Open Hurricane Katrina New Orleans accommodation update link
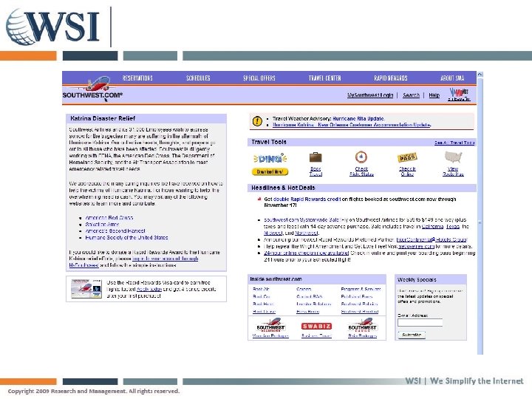This screenshot has width=532, height=399. tap(352, 125)
